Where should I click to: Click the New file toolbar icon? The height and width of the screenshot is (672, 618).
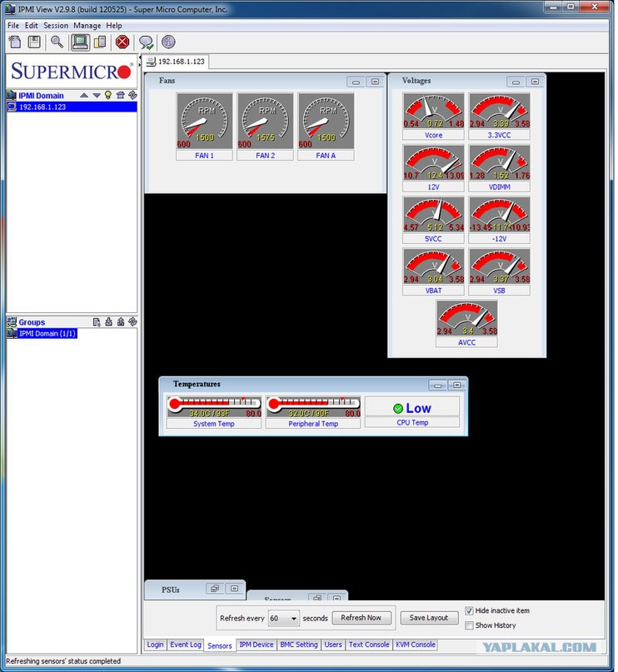pos(15,42)
